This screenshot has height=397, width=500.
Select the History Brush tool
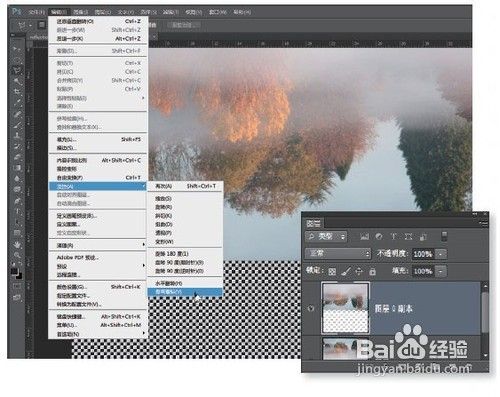pos(17,146)
